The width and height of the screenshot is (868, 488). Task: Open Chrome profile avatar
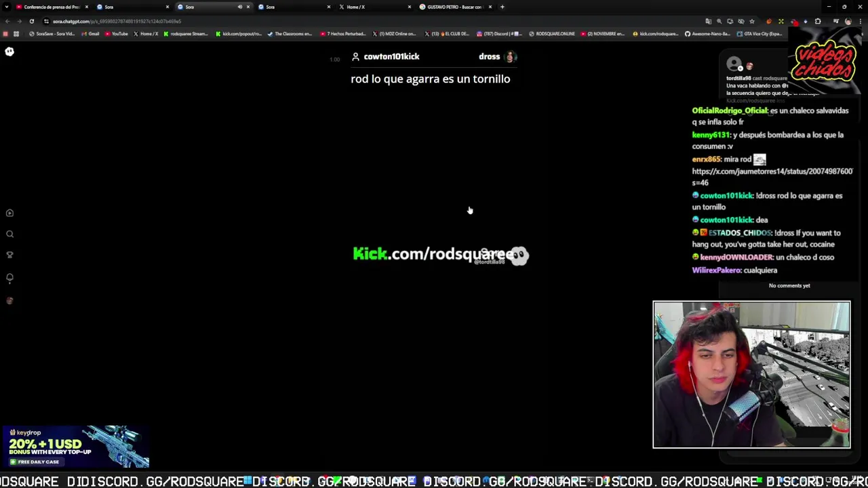click(x=848, y=21)
